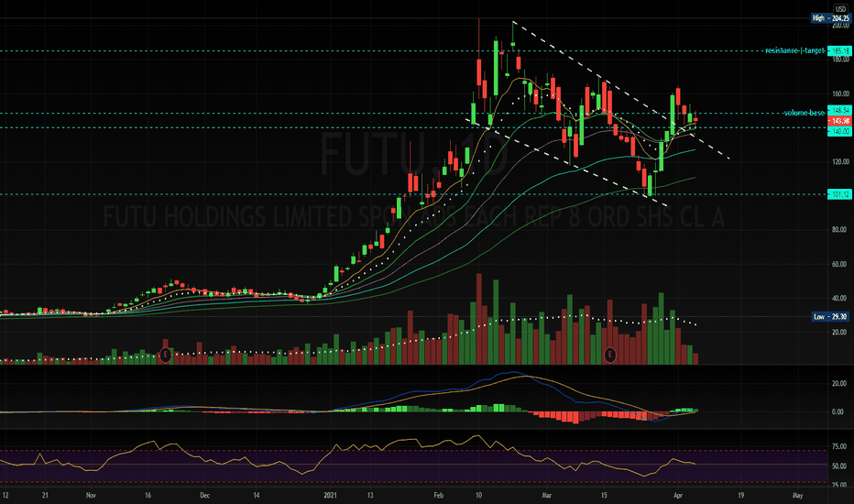Click the 'volume base' line label

(804, 113)
